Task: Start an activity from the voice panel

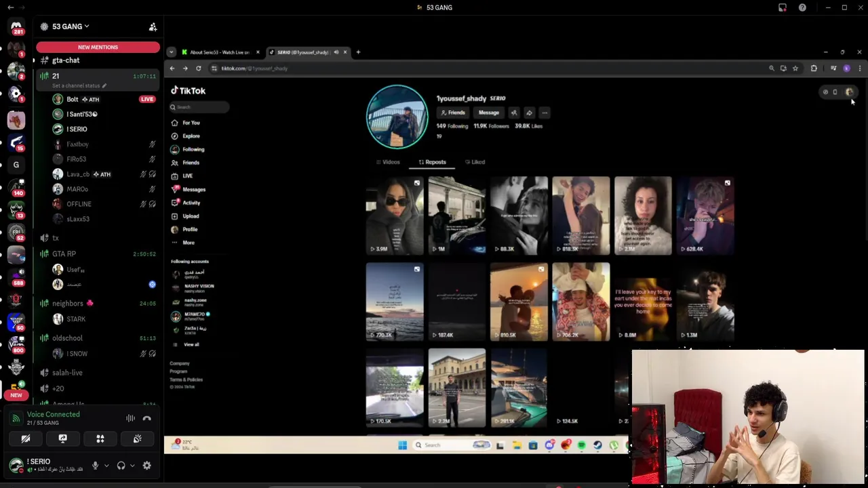Action: pos(100,439)
